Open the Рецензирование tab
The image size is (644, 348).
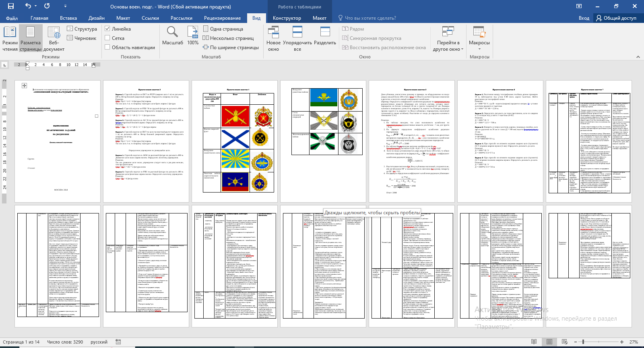(x=222, y=18)
